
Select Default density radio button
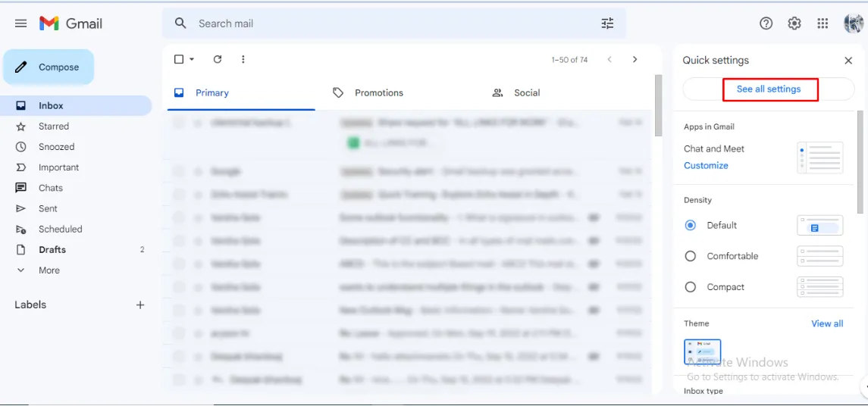pyautogui.click(x=691, y=225)
